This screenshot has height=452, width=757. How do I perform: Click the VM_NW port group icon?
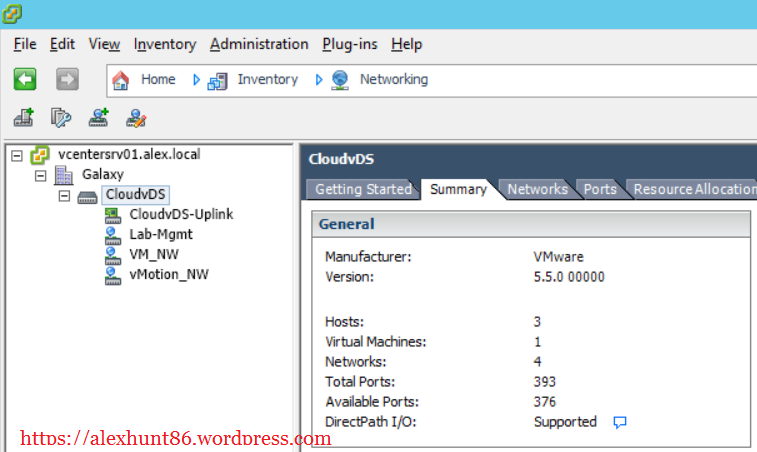coord(113,255)
